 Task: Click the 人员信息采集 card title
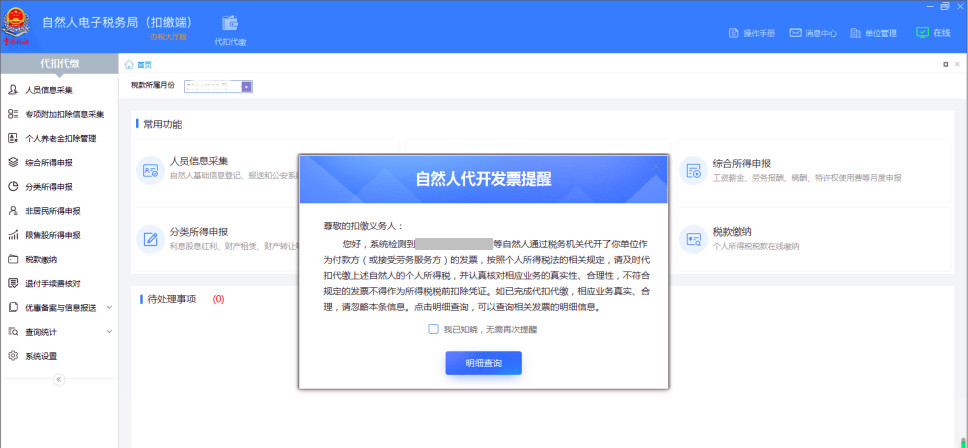pyautogui.click(x=199, y=162)
